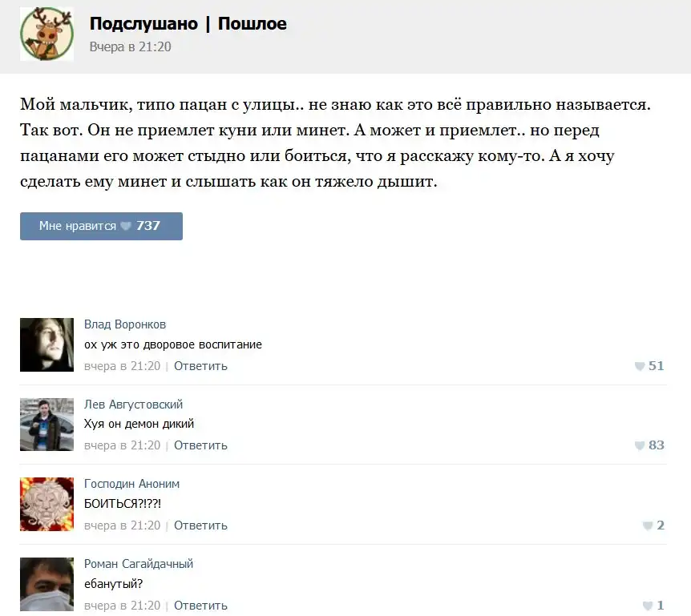The image size is (691, 616).
Task: Like the comment with 83 hearts
Action: coord(649,445)
